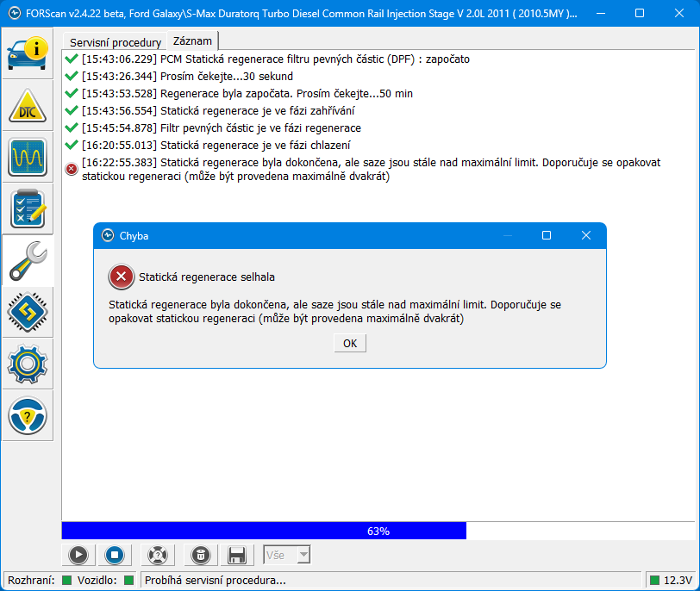Open the tests checklist section
The height and width of the screenshot is (591, 700).
click(x=28, y=208)
